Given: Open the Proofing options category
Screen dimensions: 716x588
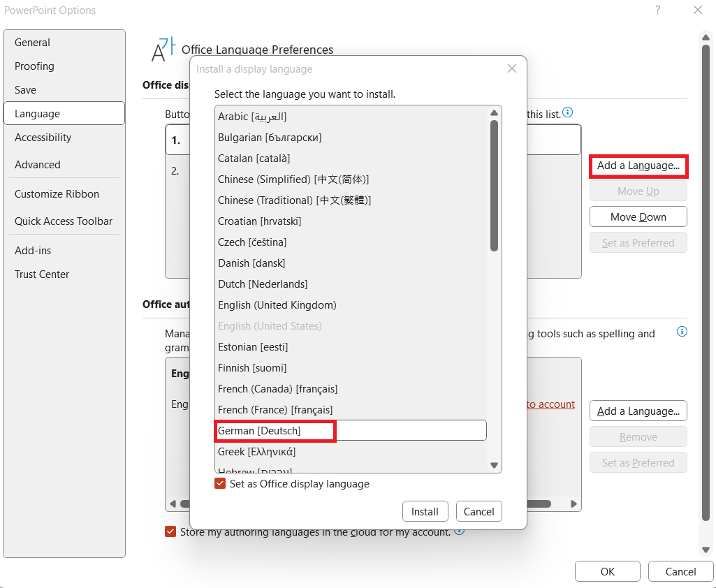Looking at the screenshot, I should pos(64,66).
